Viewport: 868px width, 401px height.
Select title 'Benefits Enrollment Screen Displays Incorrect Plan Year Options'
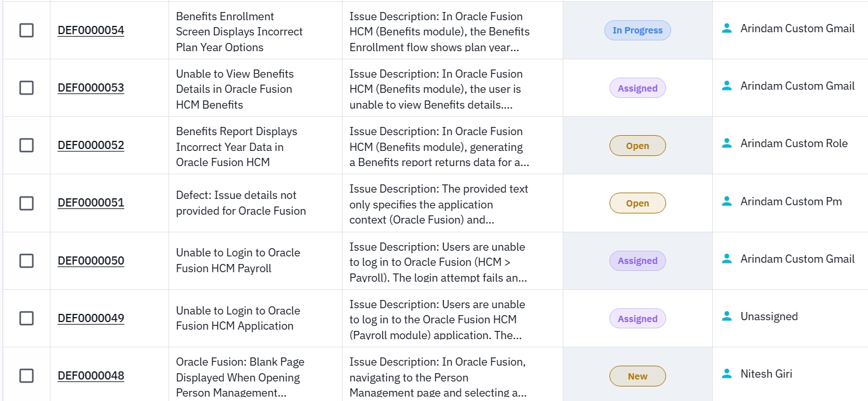click(x=239, y=32)
